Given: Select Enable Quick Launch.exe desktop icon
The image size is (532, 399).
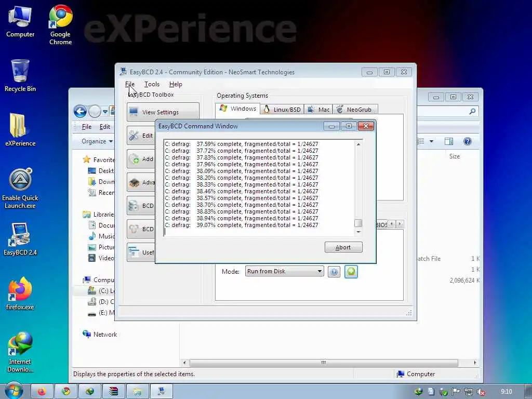Looking at the screenshot, I should tap(20, 188).
